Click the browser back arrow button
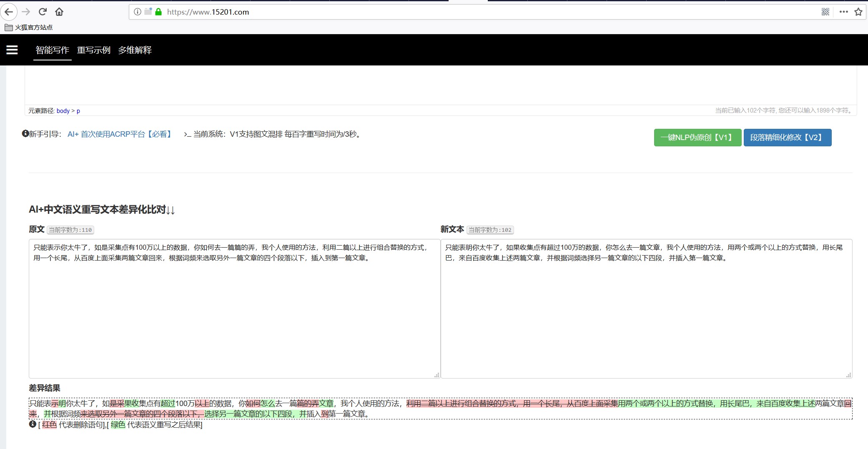This screenshot has height=449, width=868. (x=9, y=12)
